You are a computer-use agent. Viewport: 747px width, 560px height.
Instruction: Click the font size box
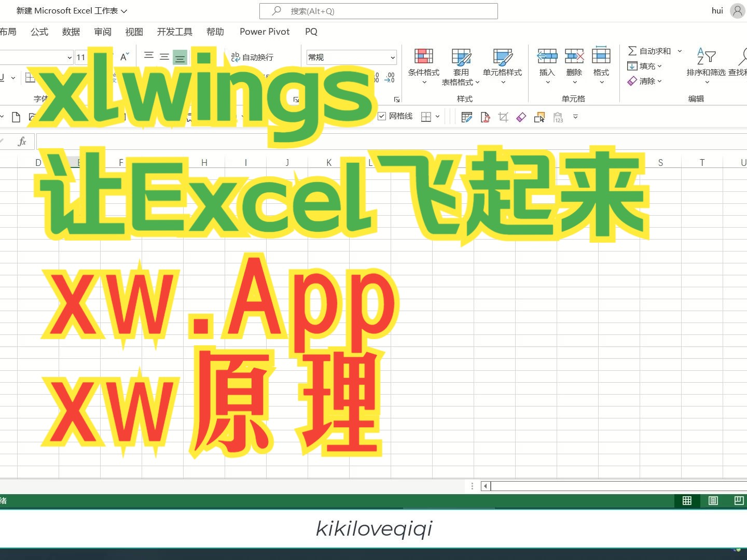(80, 58)
